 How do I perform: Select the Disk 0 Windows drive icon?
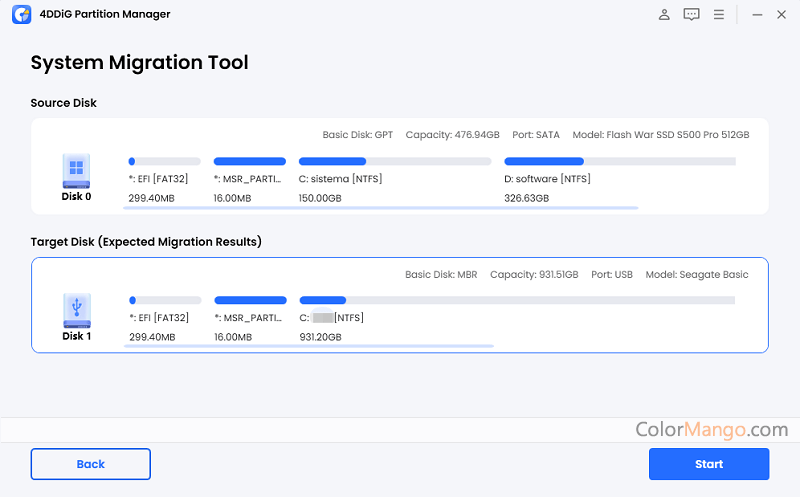76,170
